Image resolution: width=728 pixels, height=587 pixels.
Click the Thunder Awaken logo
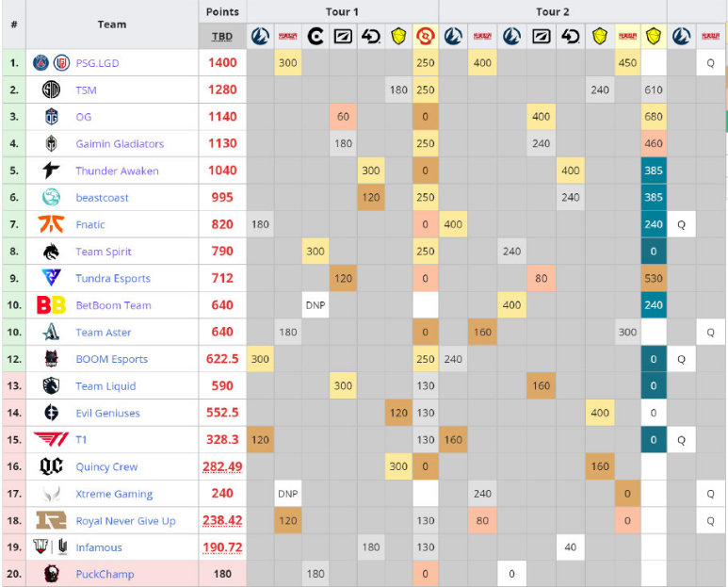click(x=51, y=171)
